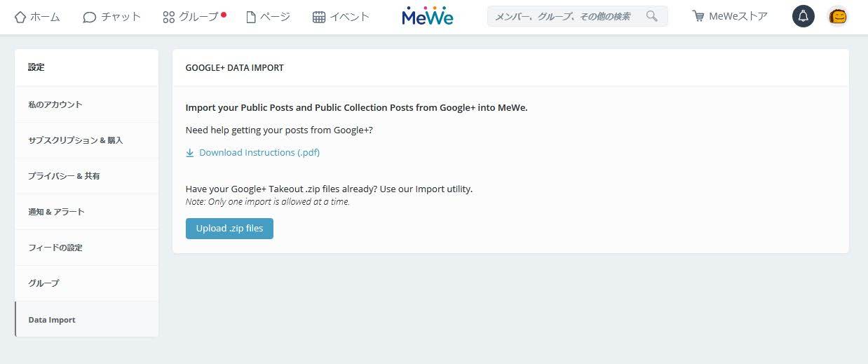Click the chat speech bubble icon
The width and height of the screenshot is (868, 364).
[89, 17]
